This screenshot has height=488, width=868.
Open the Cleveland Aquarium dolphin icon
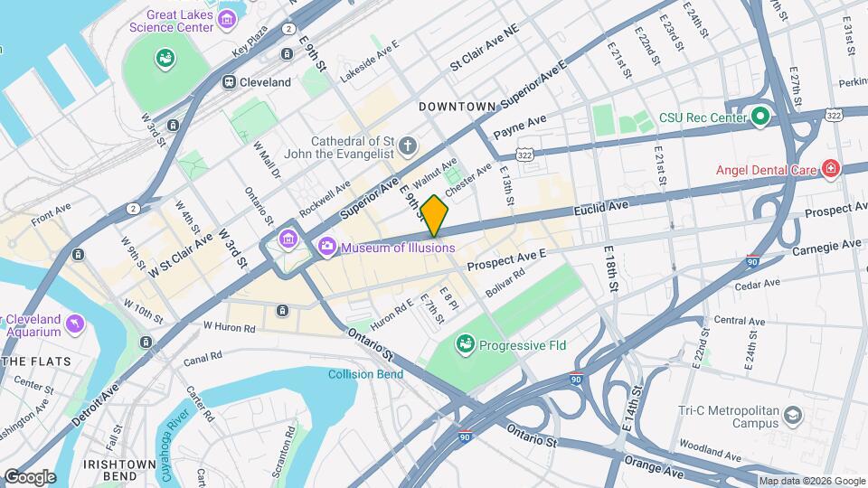pyautogui.click(x=75, y=324)
